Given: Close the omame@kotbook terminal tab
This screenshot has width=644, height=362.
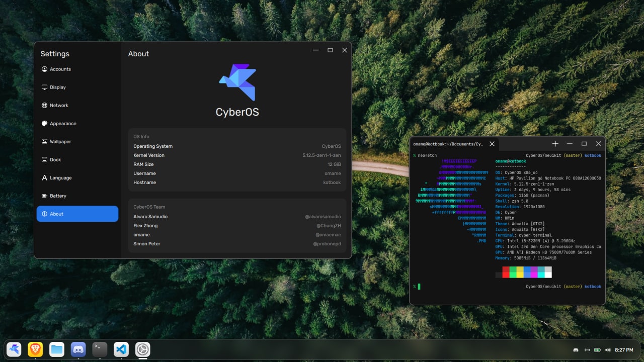Looking at the screenshot, I should click(x=492, y=144).
